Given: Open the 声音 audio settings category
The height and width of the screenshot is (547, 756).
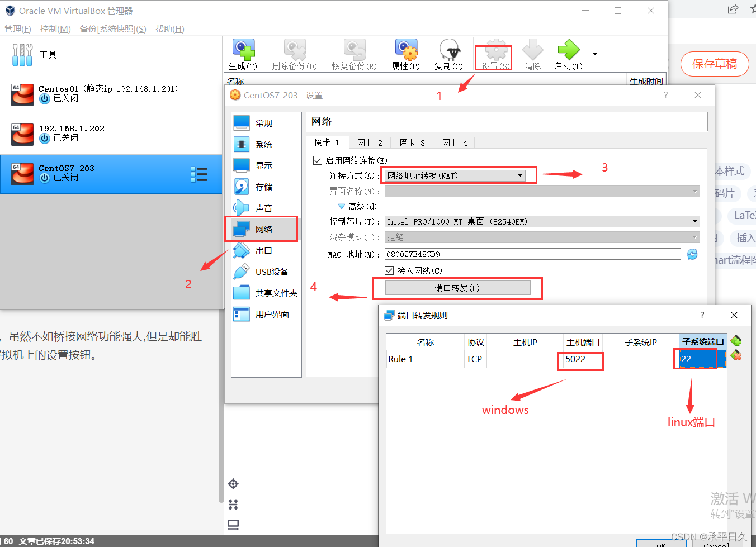Looking at the screenshot, I should 266,208.
